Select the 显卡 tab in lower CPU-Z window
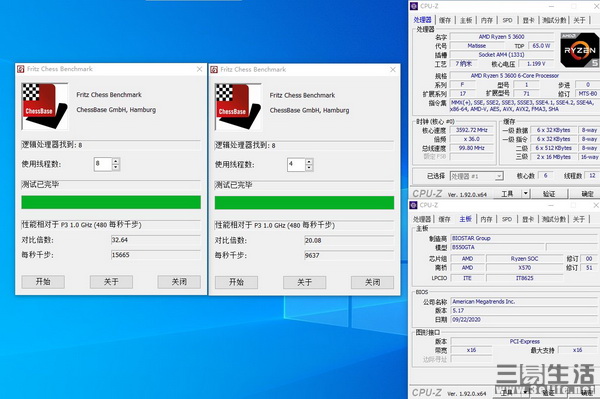Screen dimensions: 600x399 (528, 219)
